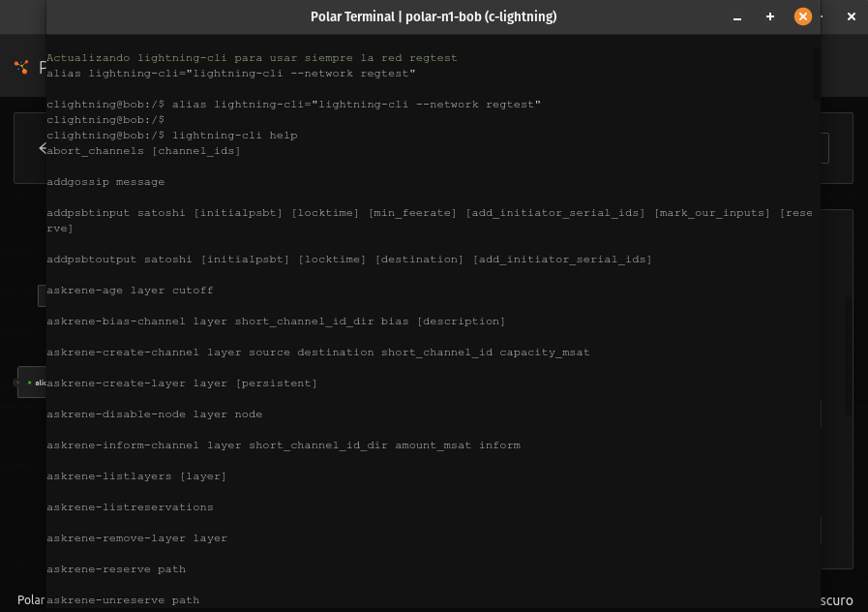Click the 'askrene-age layer cutoff' line

point(130,291)
